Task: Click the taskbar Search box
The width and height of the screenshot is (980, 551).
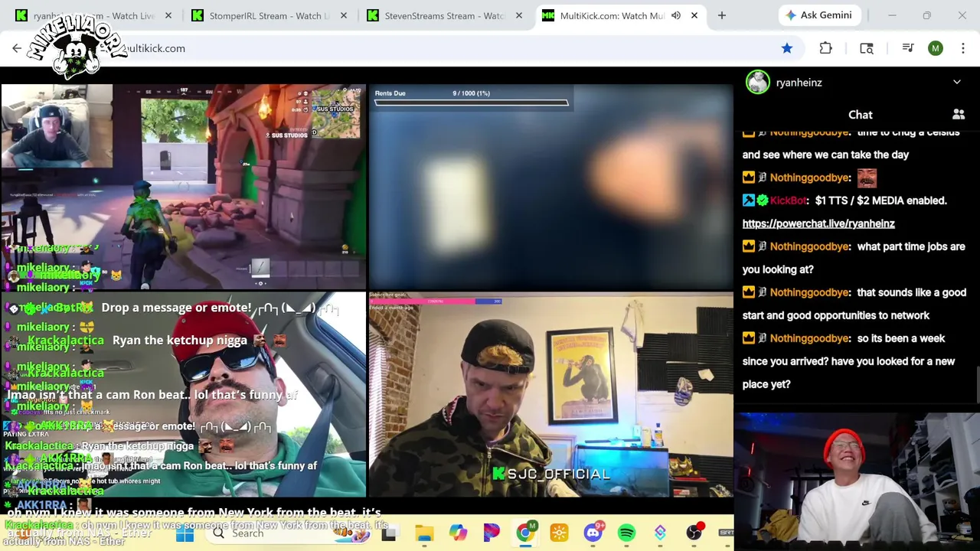Action: tap(287, 533)
